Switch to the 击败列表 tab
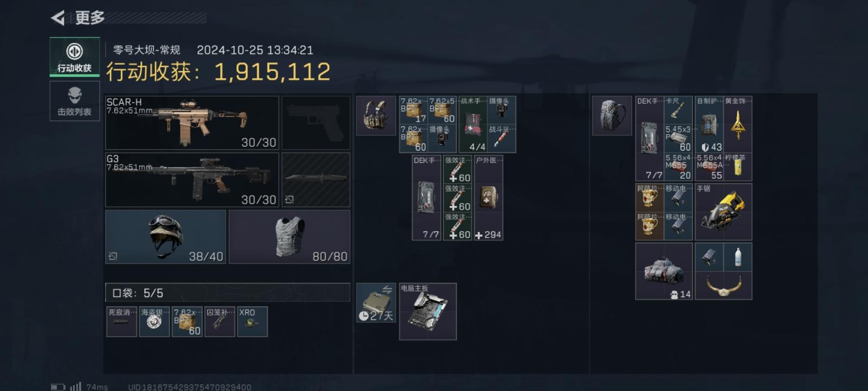The height and width of the screenshot is (391, 868). click(75, 101)
